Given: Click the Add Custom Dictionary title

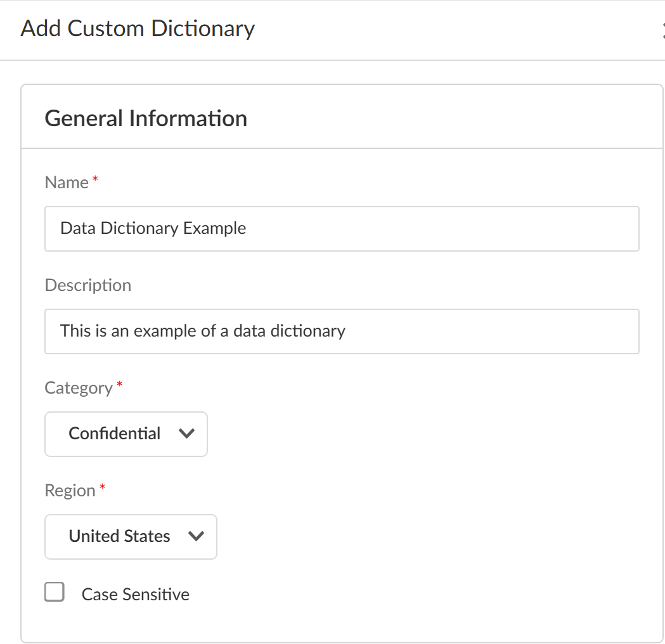Looking at the screenshot, I should (138, 29).
